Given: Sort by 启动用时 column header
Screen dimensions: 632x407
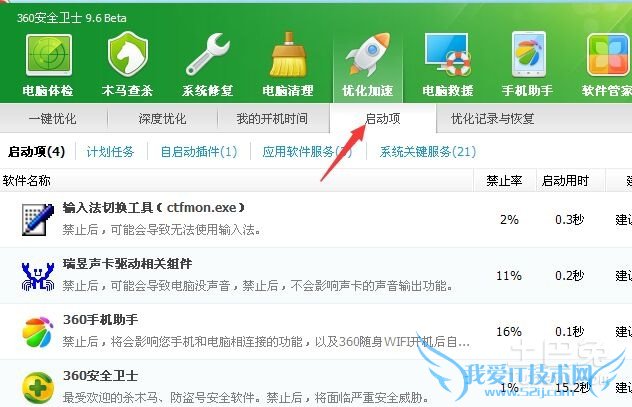Looking at the screenshot, I should [565, 181].
